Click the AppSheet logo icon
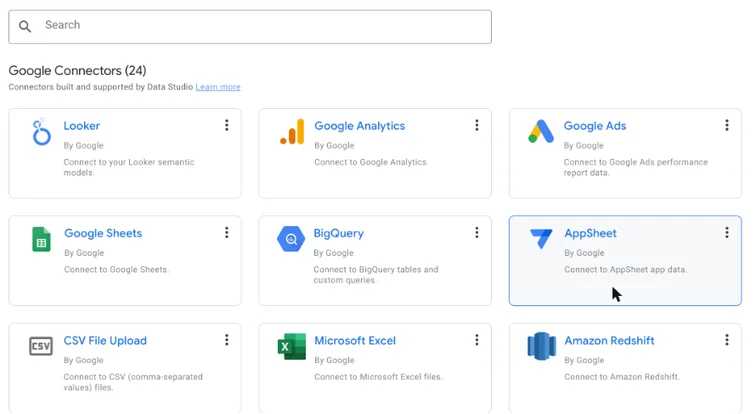 pos(541,239)
